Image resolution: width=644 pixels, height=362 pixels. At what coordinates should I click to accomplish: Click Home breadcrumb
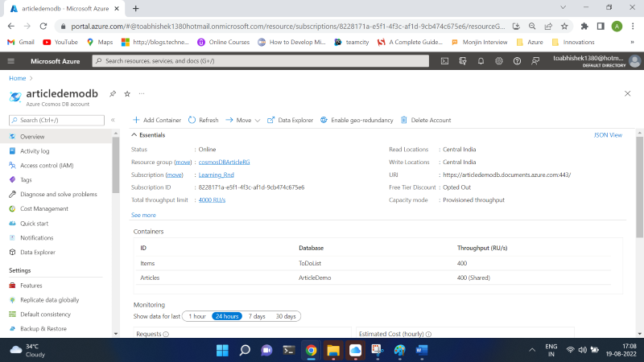point(17,78)
